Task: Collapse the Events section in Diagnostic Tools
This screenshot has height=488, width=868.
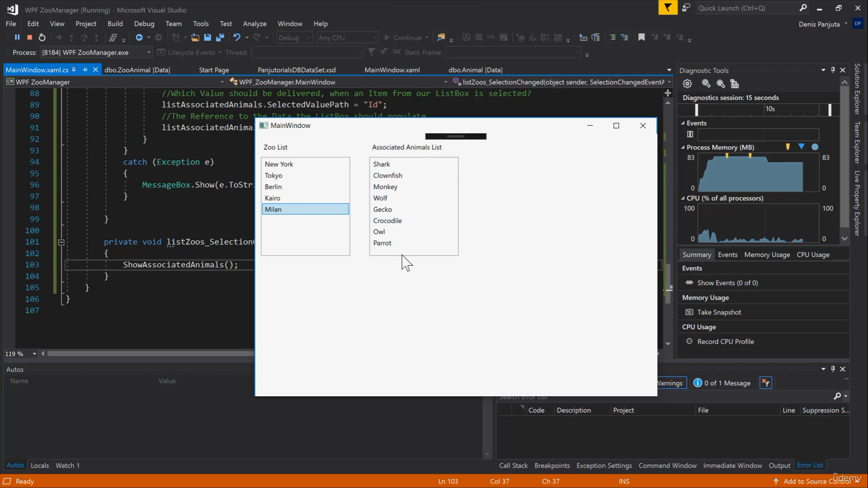Action: (683, 123)
